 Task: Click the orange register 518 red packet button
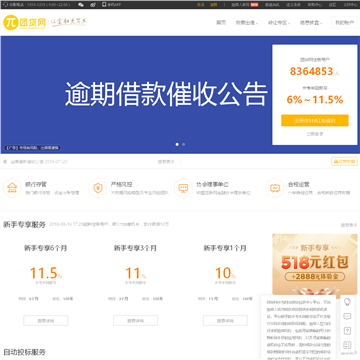pos(315,121)
